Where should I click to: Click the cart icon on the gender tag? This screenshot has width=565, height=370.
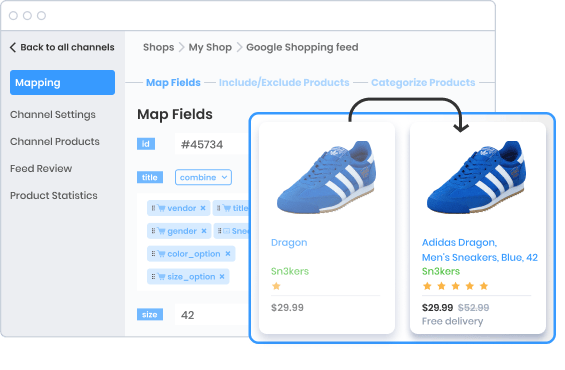point(161,231)
